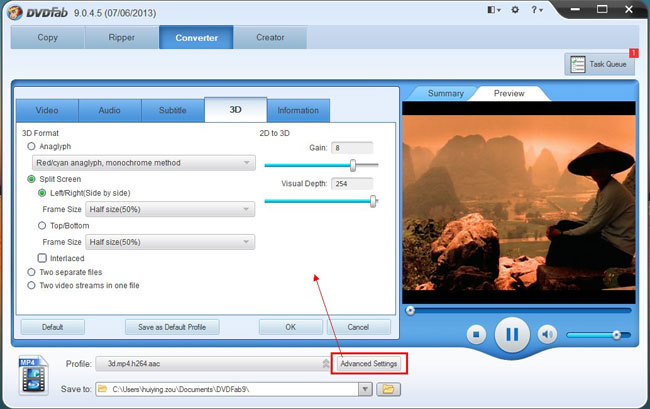Open the Save to path dropdown arrow
650x409 pixels.
pos(365,389)
